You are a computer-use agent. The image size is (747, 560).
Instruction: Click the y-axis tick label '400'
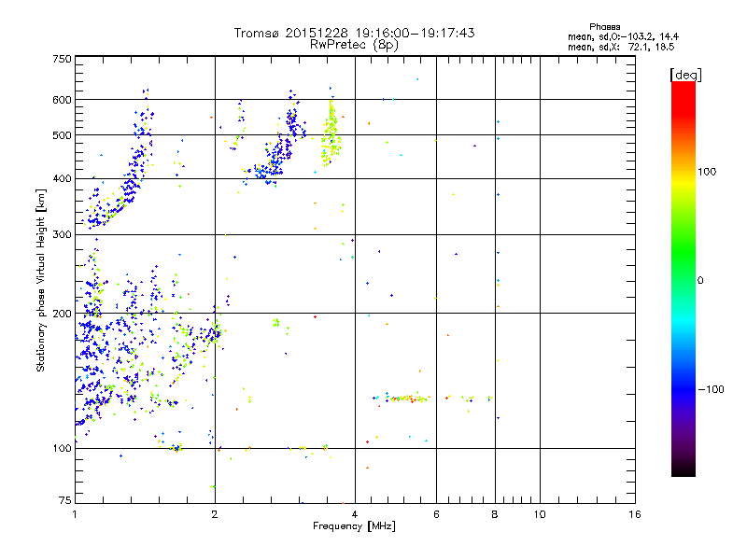coord(62,178)
